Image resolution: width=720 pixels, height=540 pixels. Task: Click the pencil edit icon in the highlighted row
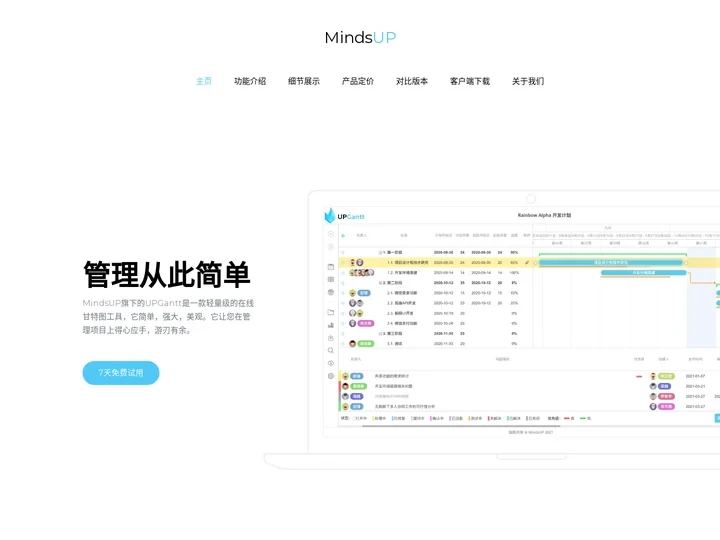[x=527, y=263]
